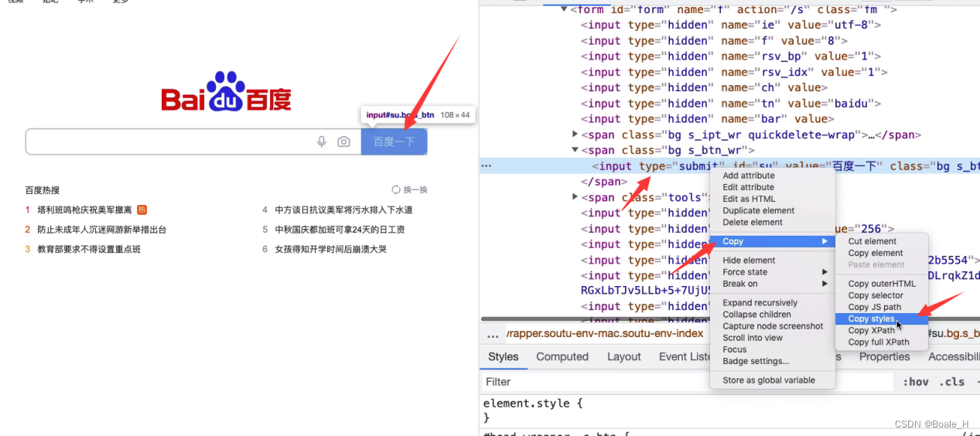Toggle the :hov element state panel
Image resolution: width=980 pixels, height=436 pixels.
(x=916, y=382)
